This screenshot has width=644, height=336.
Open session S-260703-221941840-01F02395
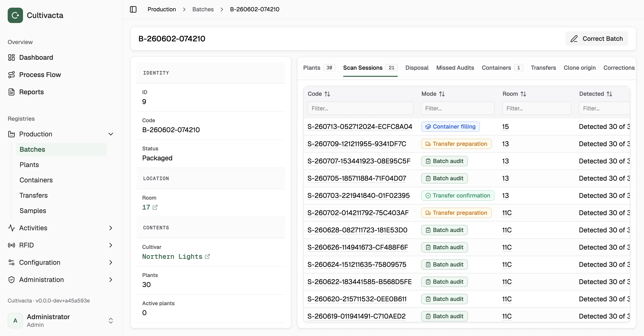pos(358,196)
